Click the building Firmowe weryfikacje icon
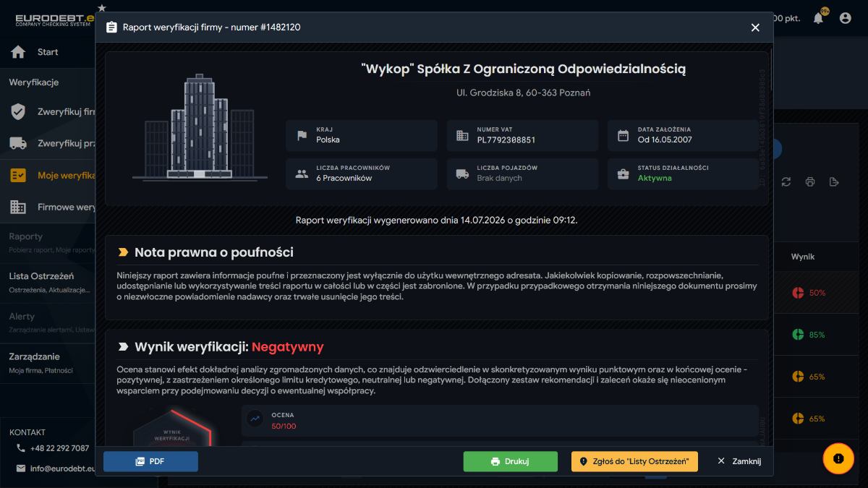This screenshot has height=488, width=868. click(18, 207)
